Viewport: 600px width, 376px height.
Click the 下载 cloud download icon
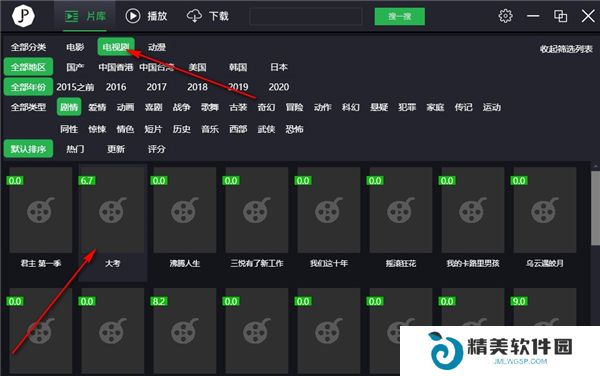coord(194,16)
